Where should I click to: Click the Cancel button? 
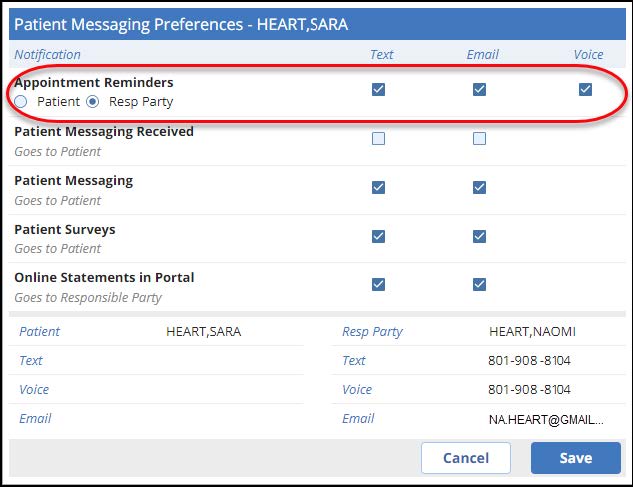click(x=465, y=458)
